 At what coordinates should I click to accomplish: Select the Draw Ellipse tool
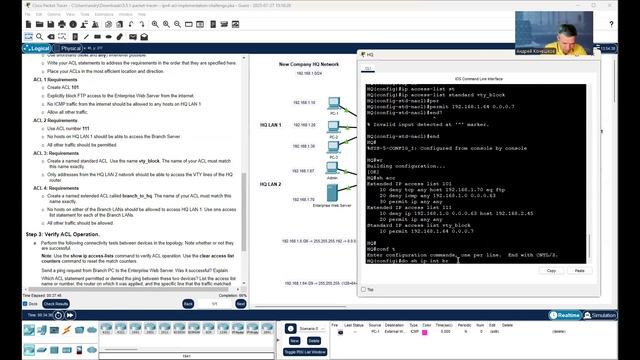click(x=109, y=37)
